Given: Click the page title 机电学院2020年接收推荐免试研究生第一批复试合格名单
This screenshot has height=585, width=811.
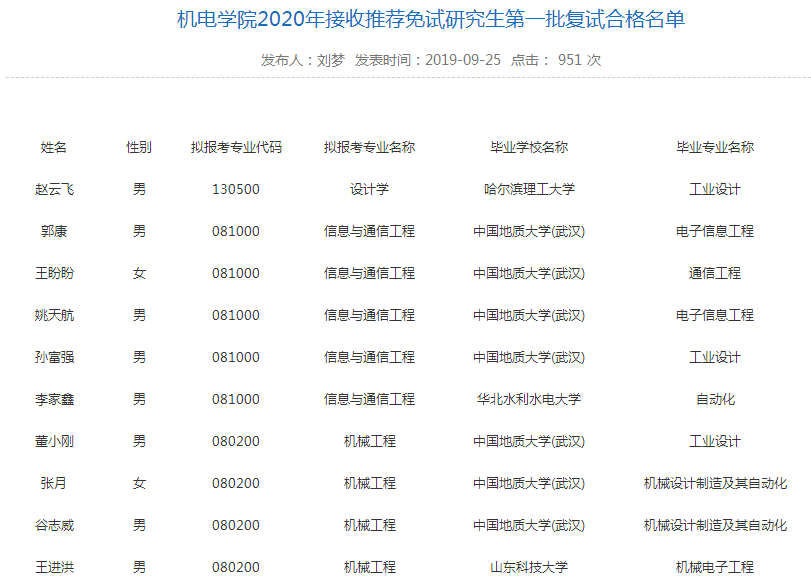Looking at the screenshot, I should pyautogui.click(x=431, y=20).
